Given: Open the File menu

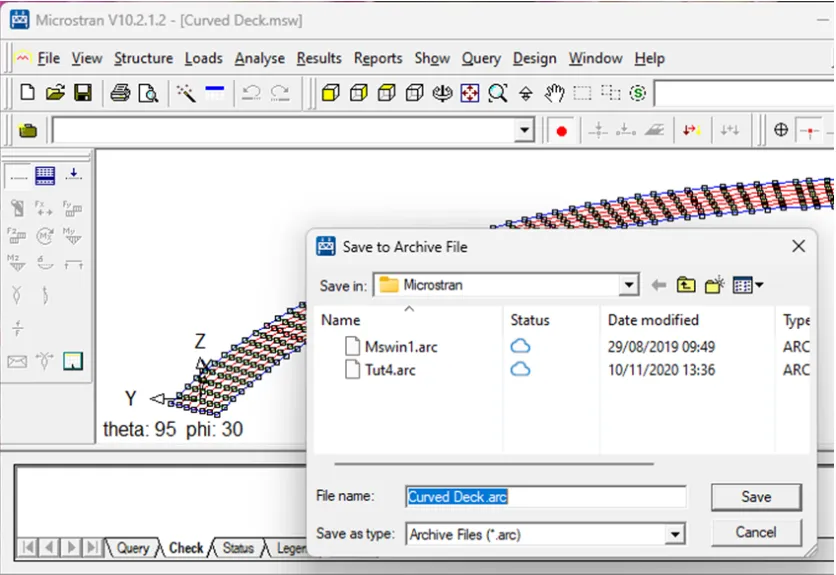Looking at the screenshot, I should (x=48, y=58).
